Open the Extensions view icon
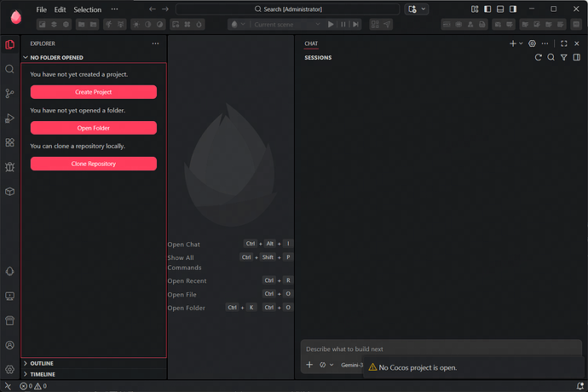Image resolution: width=588 pixels, height=392 pixels. point(9,142)
